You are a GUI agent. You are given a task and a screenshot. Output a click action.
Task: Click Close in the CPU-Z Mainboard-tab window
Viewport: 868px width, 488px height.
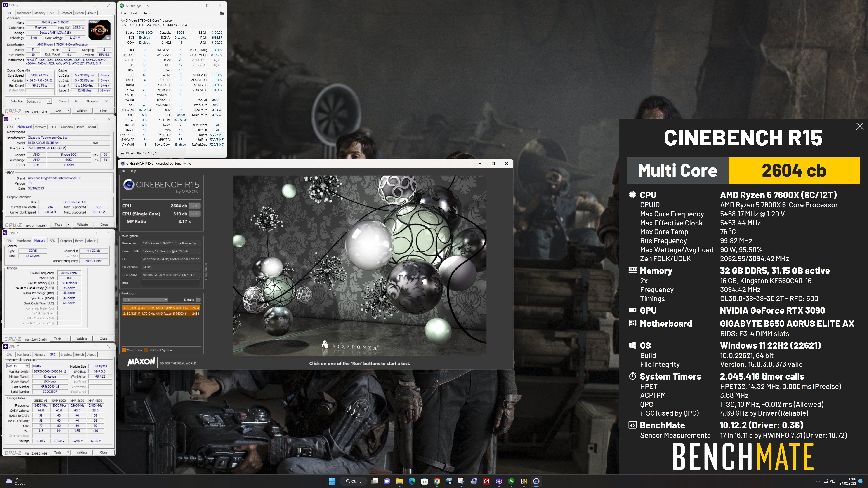click(104, 225)
